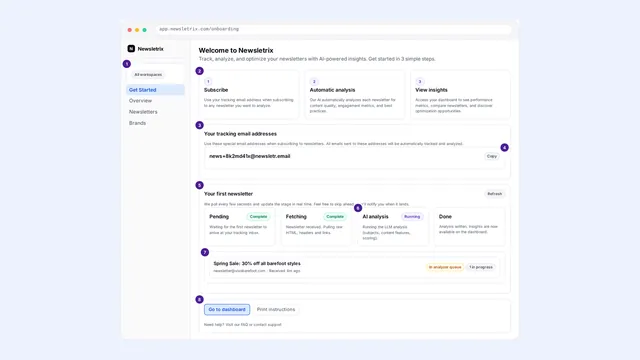Open Brands in the sidebar
Image resolution: width=640 pixels, height=360 pixels.
137,123
